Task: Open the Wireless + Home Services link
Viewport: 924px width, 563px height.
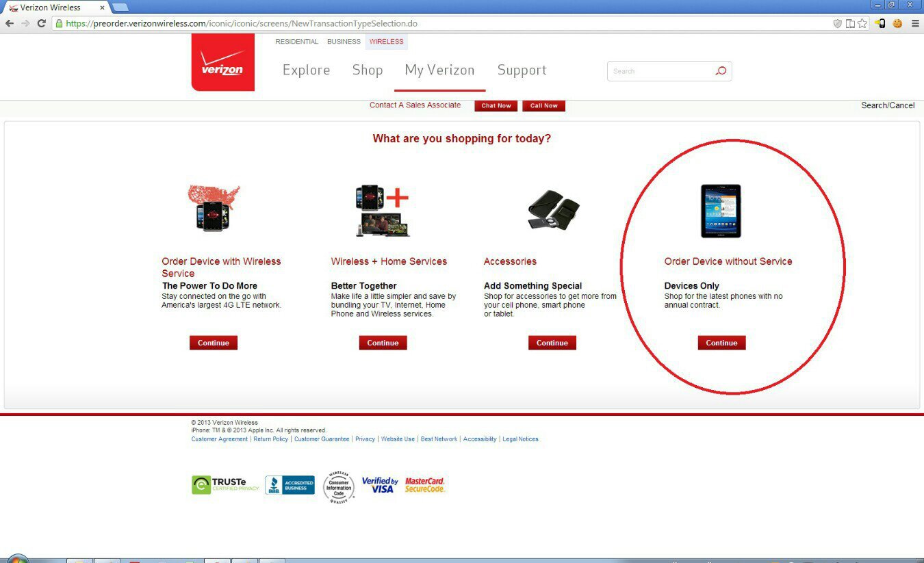Action: pyautogui.click(x=389, y=261)
